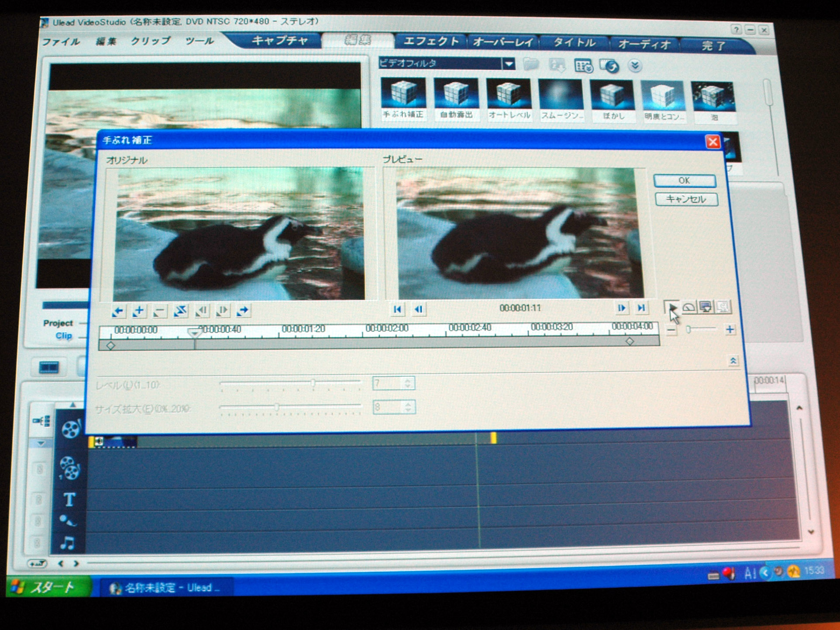Screen dimensions: 840x630
Task: Expand gallery options double-chevron button
Action: tap(635, 65)
